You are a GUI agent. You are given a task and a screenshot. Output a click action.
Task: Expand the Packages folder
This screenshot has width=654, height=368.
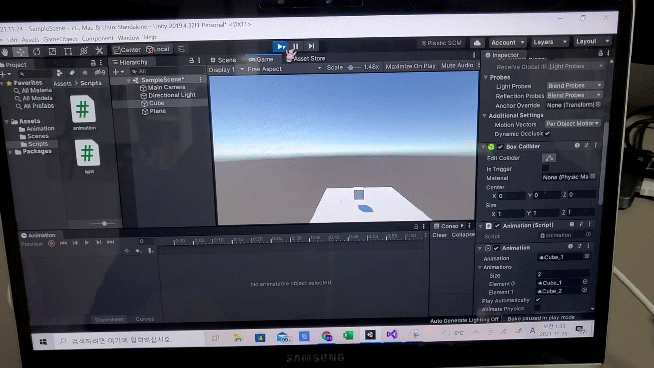tap(10, 152)
